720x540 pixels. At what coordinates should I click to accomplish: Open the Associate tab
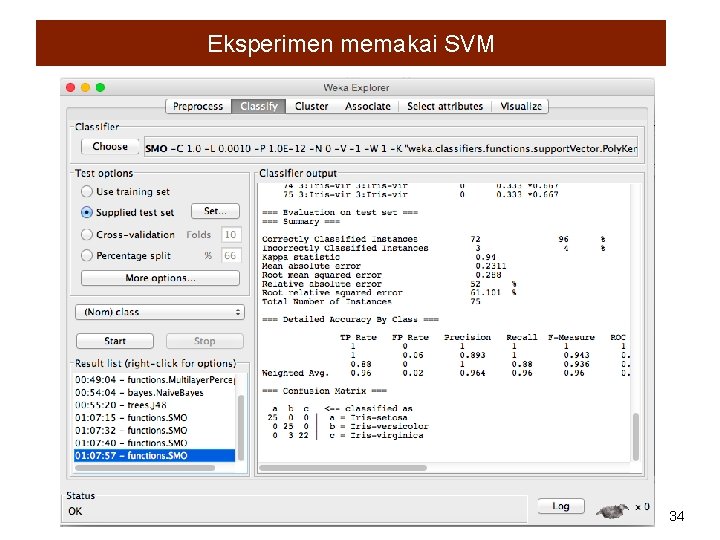(368, 107)
